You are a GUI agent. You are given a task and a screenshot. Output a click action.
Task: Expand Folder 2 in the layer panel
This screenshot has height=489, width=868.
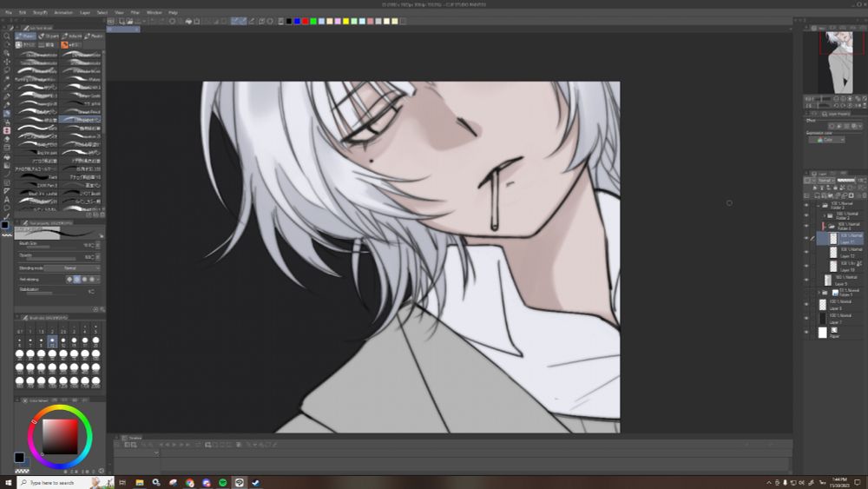pos(824,215)
